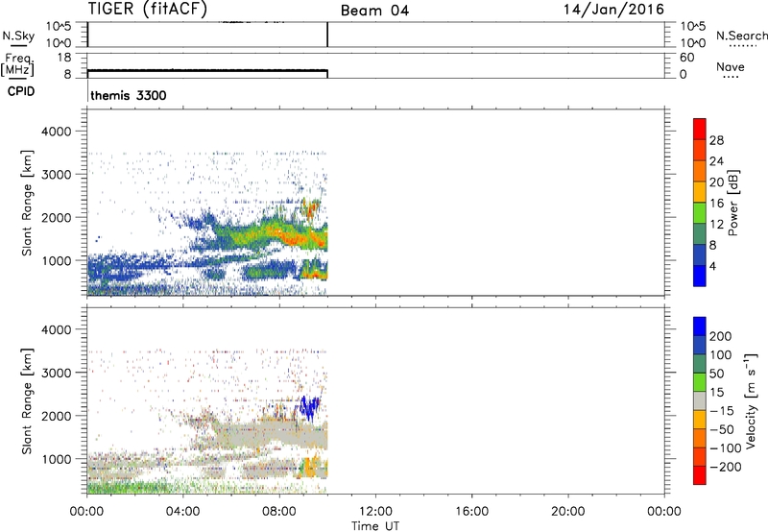The image size is (768, 532).
Task: Click the '04:00' time axis label
Action: point(182,512)
